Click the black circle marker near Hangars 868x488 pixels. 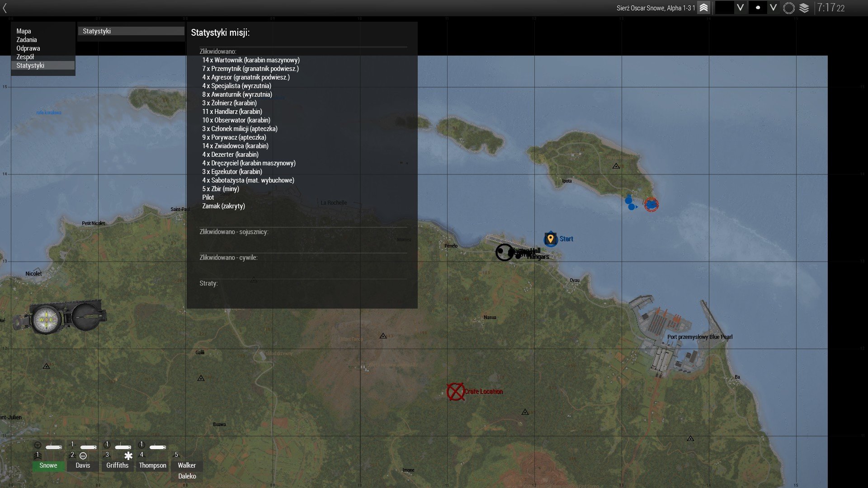click(x=504, y=252)
